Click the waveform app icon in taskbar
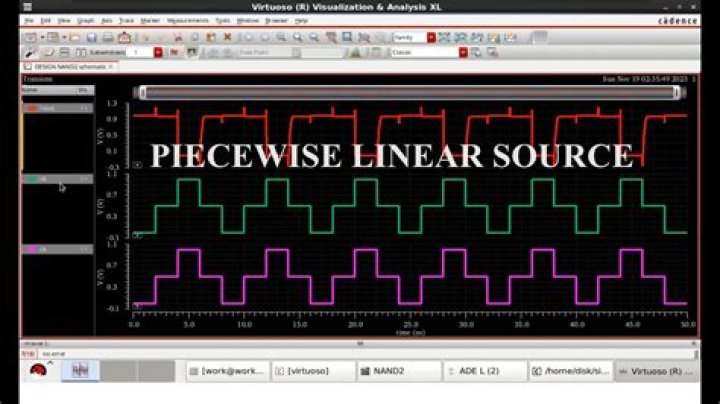720x404 pixels. pyautogui.click(x=80, y=371)
